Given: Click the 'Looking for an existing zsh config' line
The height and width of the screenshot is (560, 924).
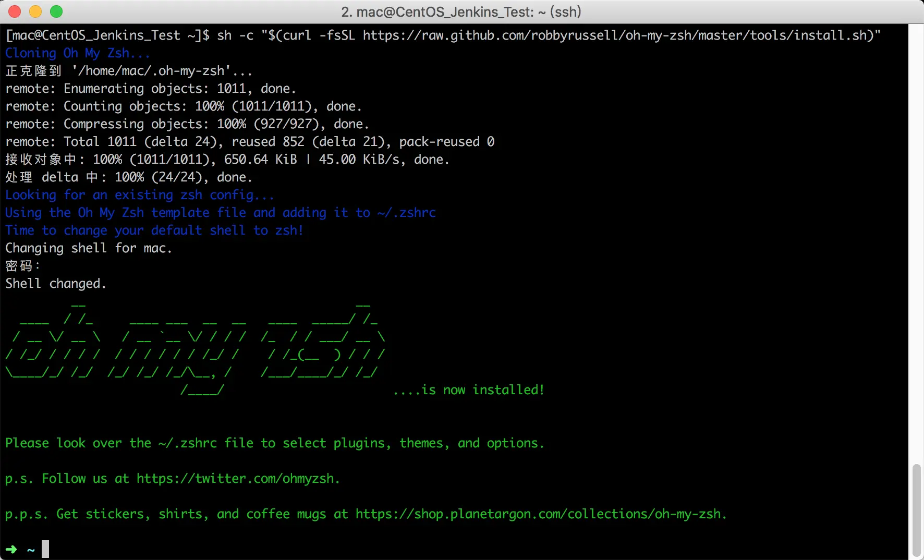Looking at the screenshot, I should point(139,194).
